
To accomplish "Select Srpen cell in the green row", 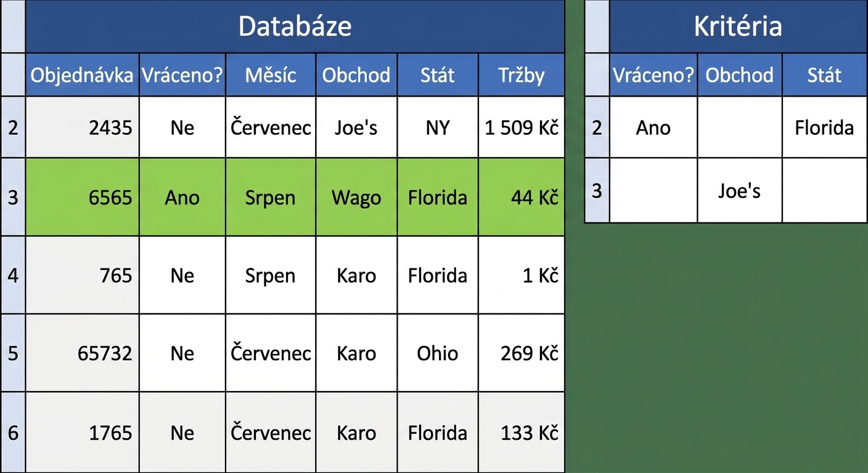I will 271,197.
